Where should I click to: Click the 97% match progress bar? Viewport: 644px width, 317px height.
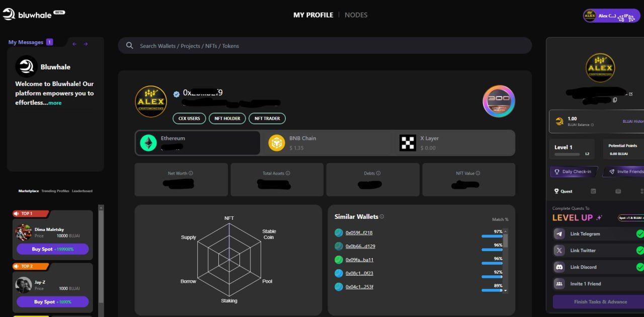click(492, 236)
